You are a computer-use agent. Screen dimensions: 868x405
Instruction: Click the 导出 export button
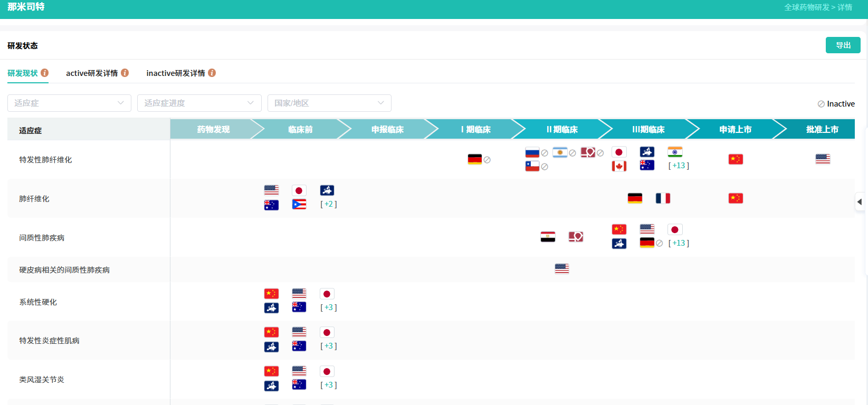click(843, 45)
